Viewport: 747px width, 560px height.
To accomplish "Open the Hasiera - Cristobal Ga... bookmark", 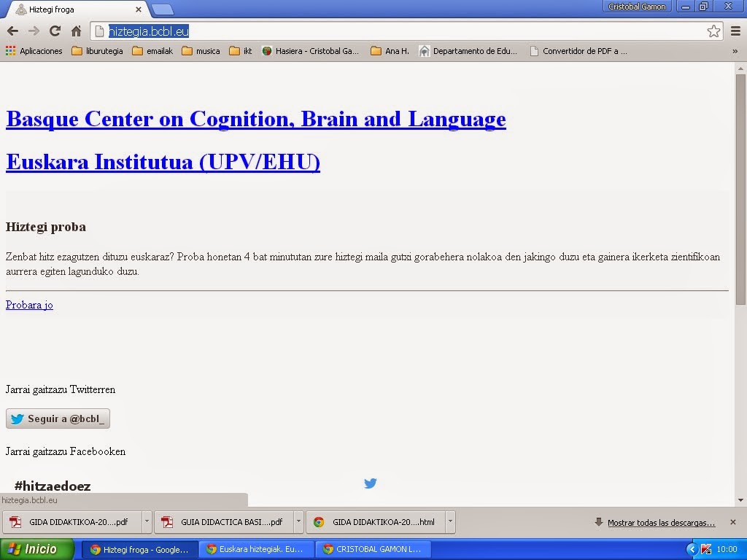I will click(x=311, y=51).
